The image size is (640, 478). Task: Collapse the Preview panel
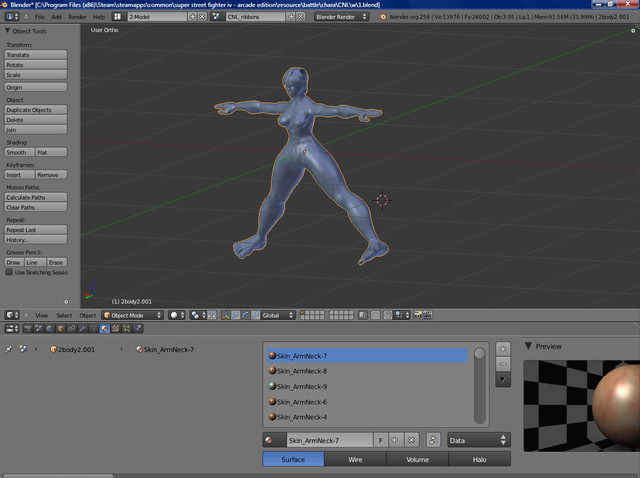(x=528, y=346)
